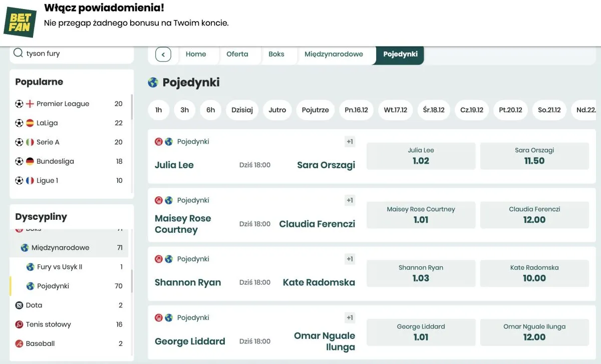Expand +1 markets for George Liddard fight
The height and width of the screenshot is (364, 601).
[350, 317]
